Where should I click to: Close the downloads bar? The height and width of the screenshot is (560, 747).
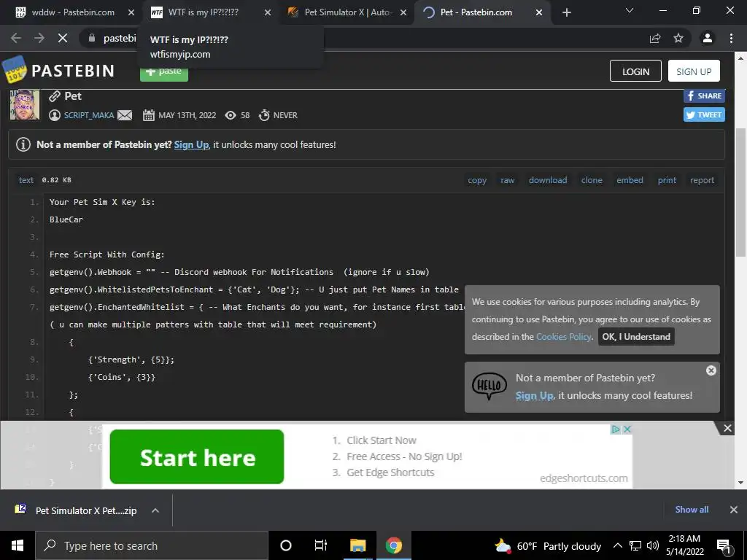[734, 510]
